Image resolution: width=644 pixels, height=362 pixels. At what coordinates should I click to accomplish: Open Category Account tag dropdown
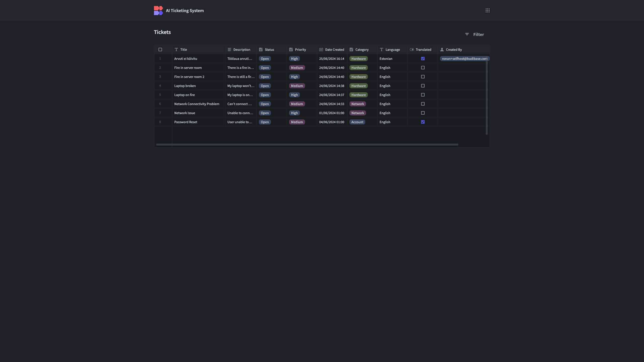pos(357,122)
